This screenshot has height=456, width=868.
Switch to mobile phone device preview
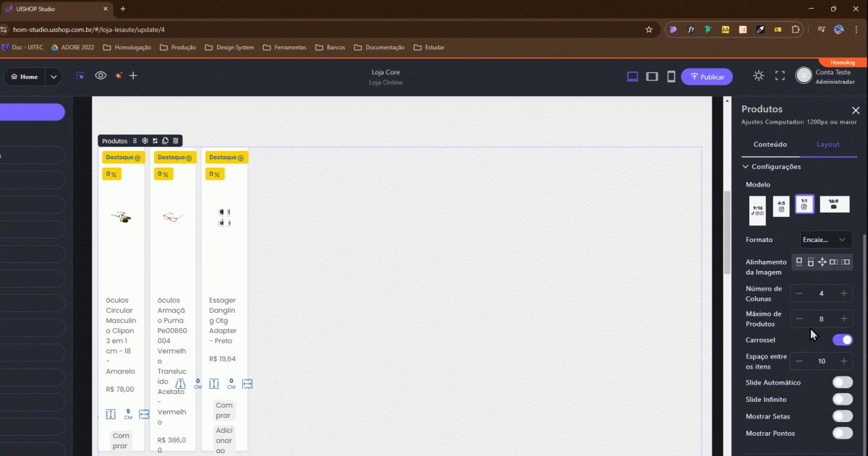tap(671, 77)
